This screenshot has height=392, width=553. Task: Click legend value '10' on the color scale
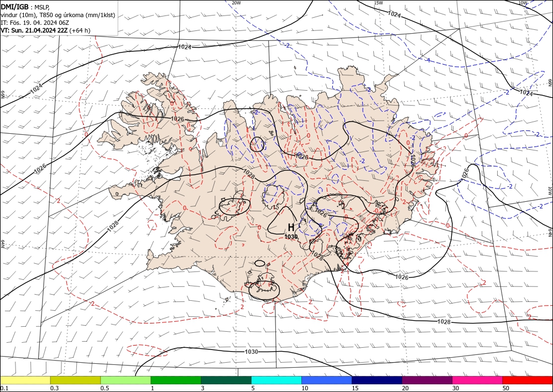pos(305,388)
